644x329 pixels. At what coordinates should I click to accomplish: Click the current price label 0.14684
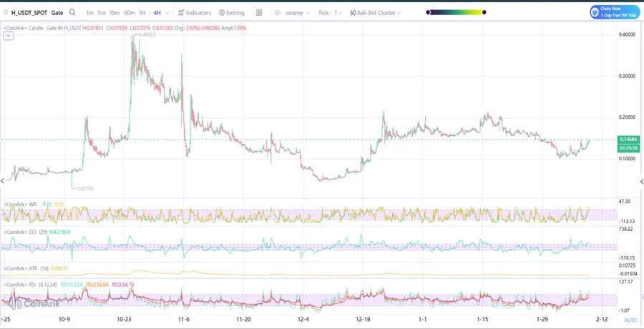tap(628, 139)
